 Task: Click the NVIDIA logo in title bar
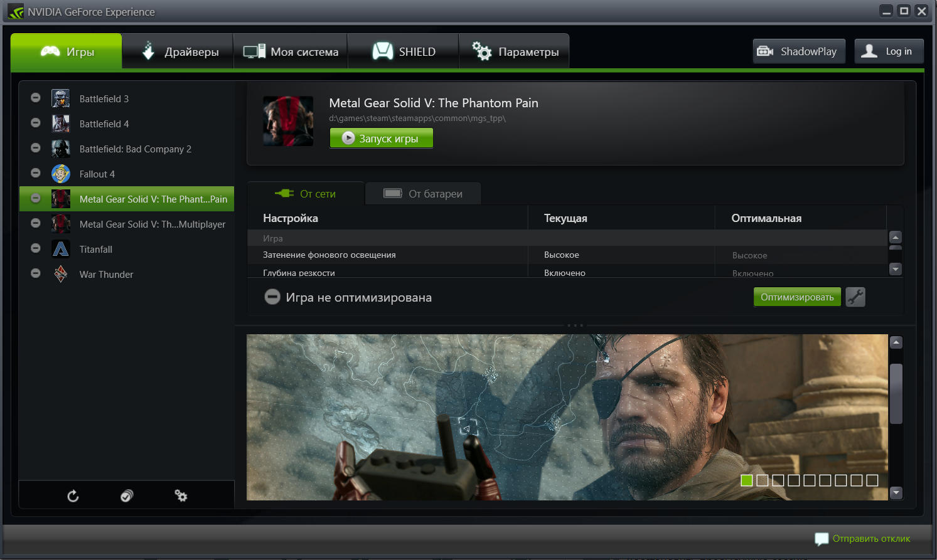tap(16, 11)
